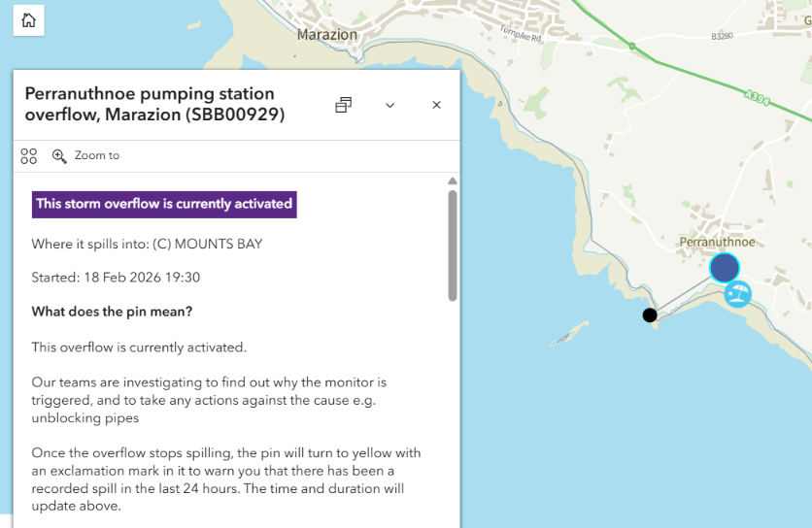Click the Home map extent button
This screenshot has height=528, width=812.
tap(29, 20)
